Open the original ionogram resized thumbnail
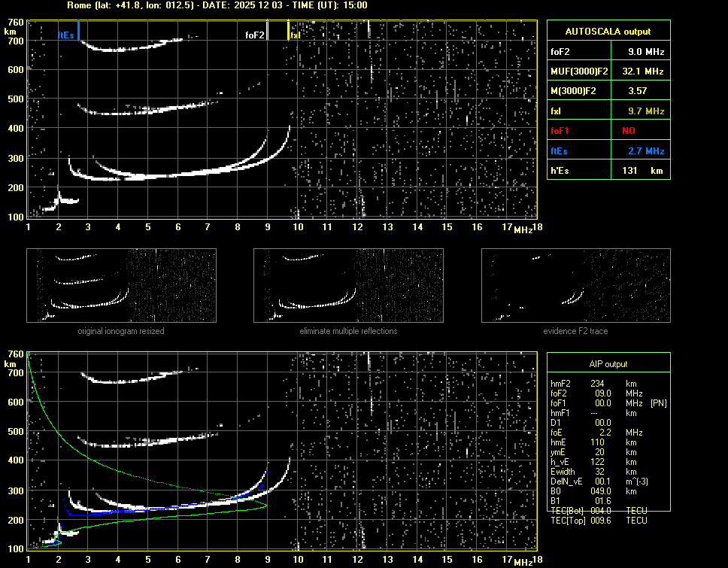 pos(121,287)
